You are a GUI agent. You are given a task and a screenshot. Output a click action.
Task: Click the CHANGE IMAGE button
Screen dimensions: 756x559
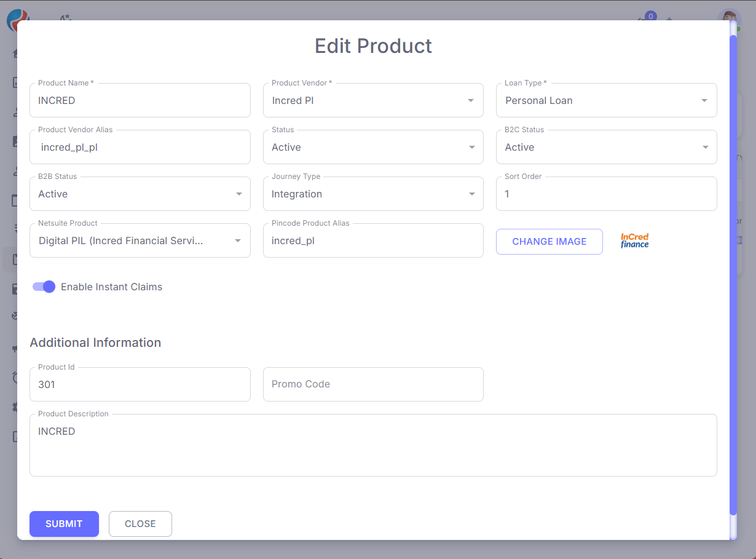[x=549, y=242]
